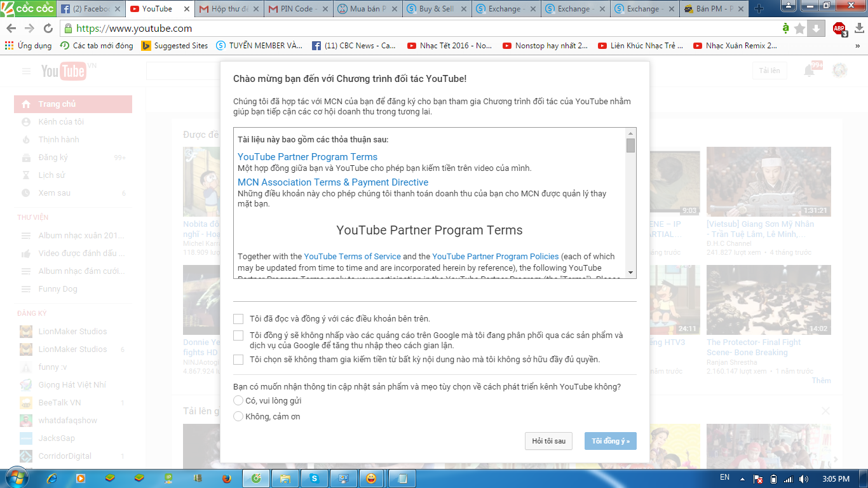Open the YouTube Terms of Service link
The width and height of the screenshot is (868, 488).
click(353, 257)
